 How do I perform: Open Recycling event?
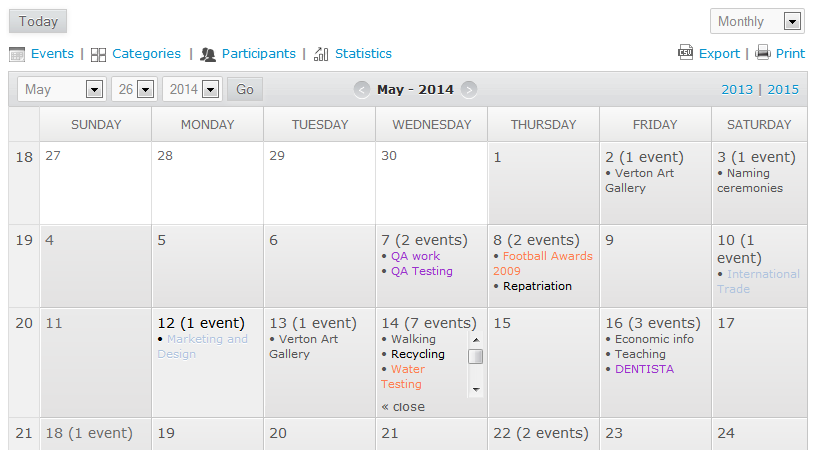[418, 354]
